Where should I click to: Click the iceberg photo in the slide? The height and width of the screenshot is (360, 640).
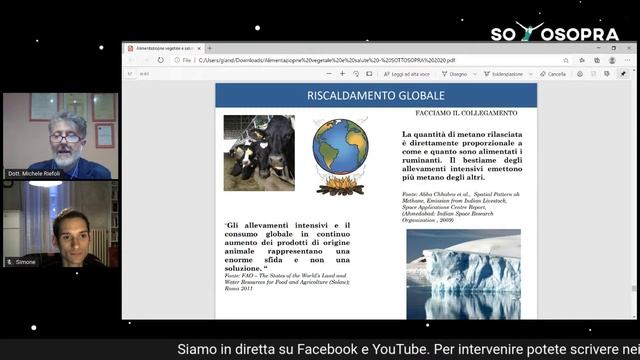tap(463, 274)
